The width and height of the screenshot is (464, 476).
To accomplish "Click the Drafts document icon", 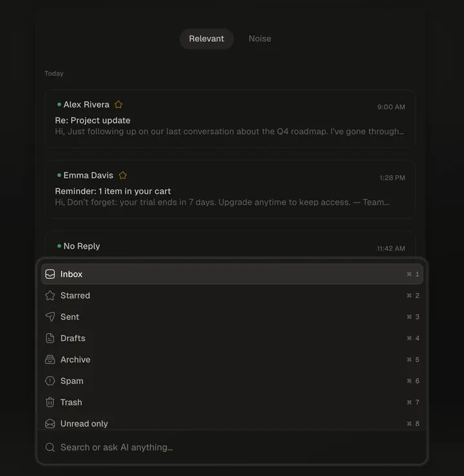I will 50,338.
